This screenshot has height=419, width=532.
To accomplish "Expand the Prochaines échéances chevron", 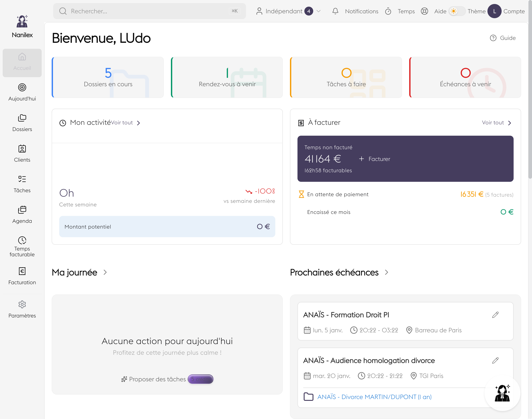I will pyautogui.click(x=387, y=272).
